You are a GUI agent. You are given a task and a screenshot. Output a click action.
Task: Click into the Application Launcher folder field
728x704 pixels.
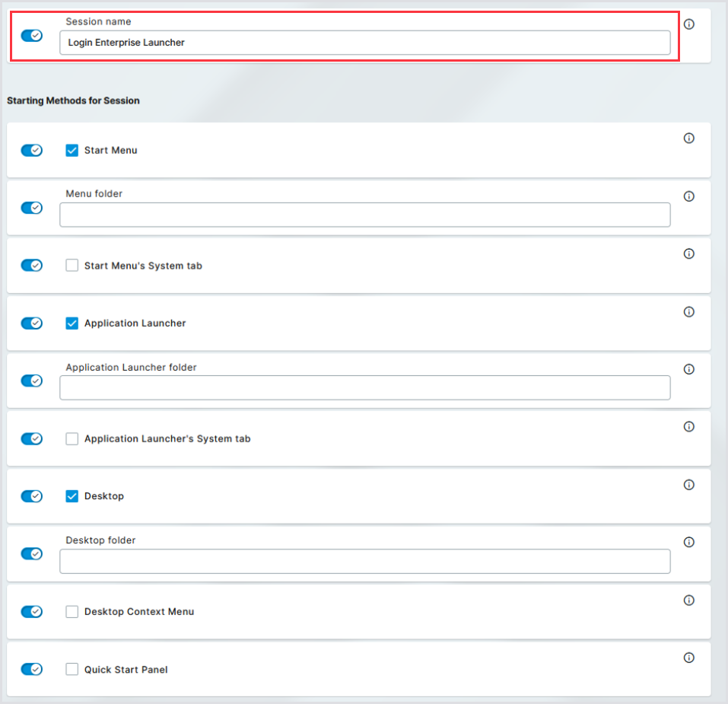(x=365, y=388)
